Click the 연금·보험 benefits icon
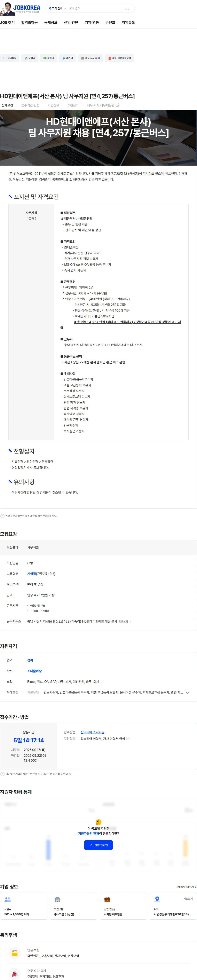This screenshot has height=980, width=197. click(14, 953)
